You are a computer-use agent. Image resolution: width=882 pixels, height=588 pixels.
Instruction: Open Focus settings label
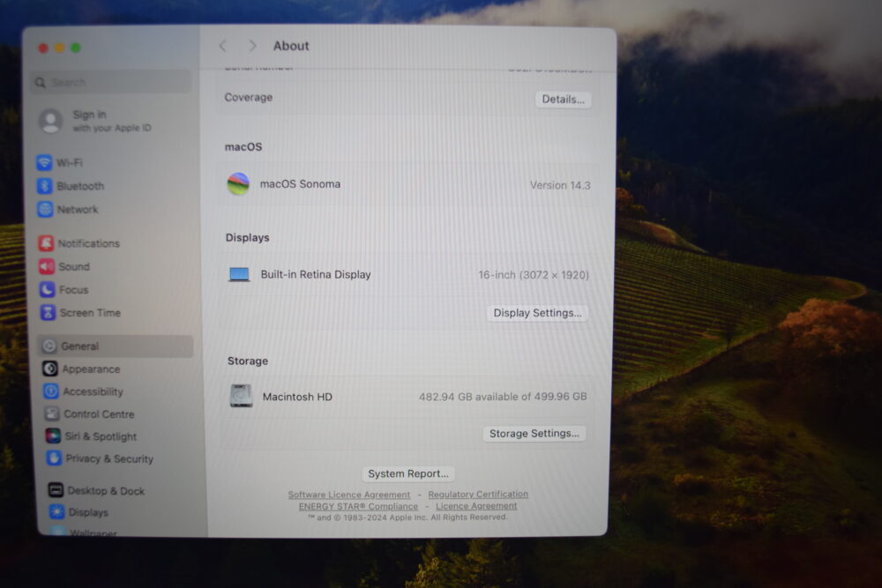coord(74,289)
